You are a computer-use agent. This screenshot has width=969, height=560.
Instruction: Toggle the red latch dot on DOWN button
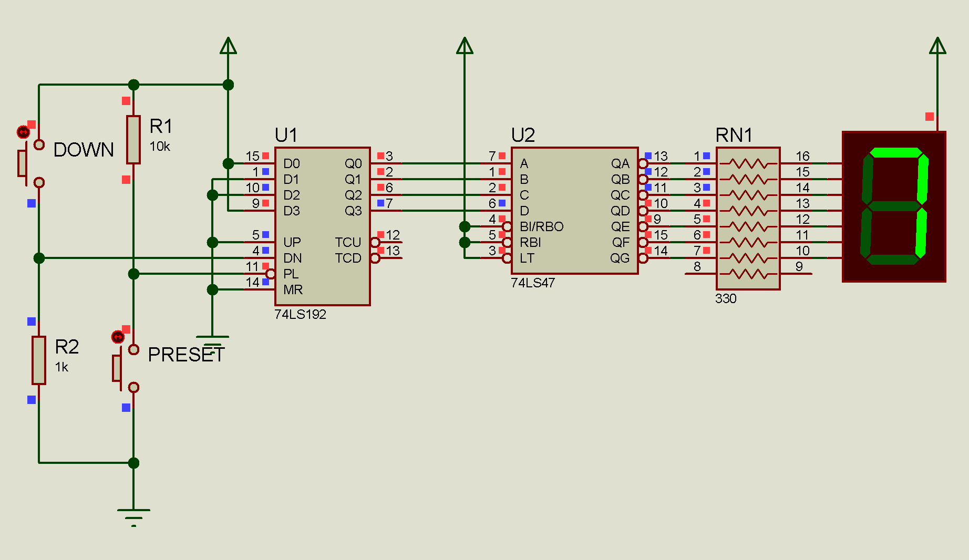23,132
